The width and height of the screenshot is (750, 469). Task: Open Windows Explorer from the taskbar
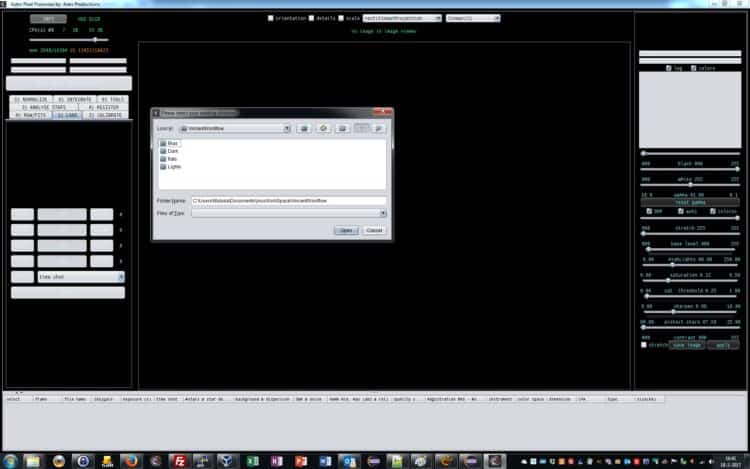click(33, 461)
